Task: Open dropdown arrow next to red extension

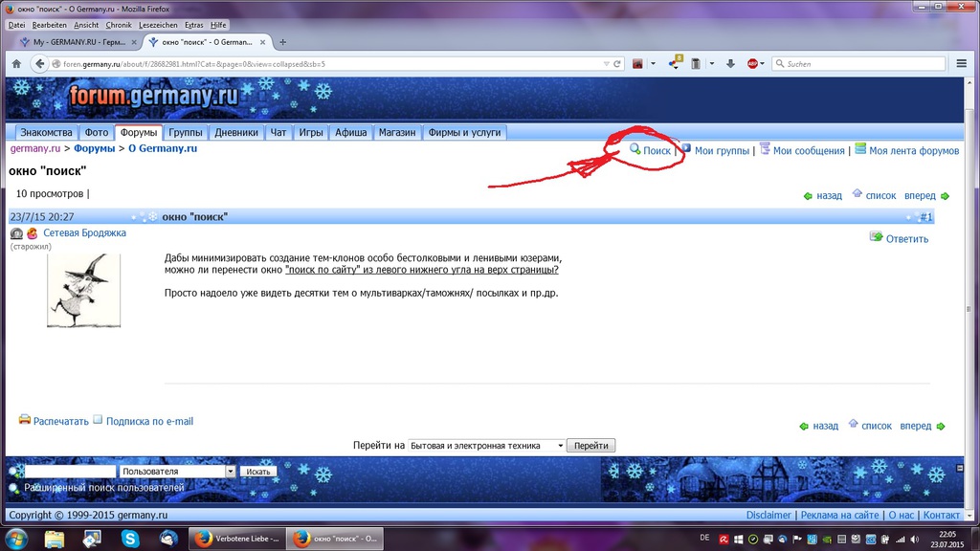Action: (653, 64)
